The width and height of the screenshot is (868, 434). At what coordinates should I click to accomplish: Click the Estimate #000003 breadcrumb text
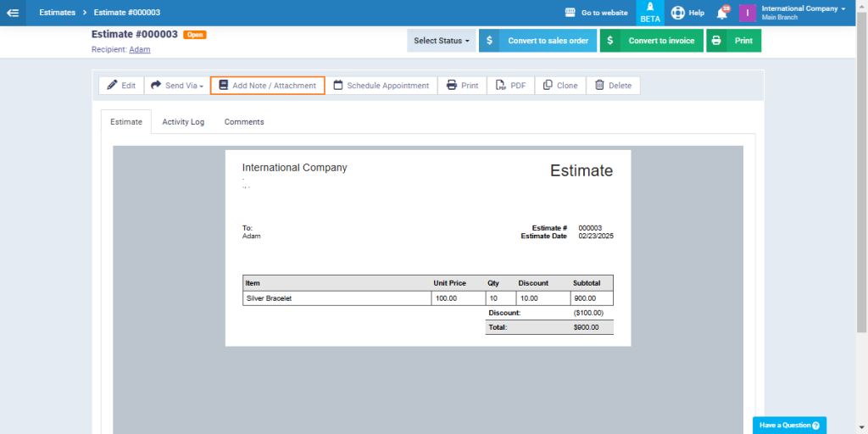(x=127, y=13)
